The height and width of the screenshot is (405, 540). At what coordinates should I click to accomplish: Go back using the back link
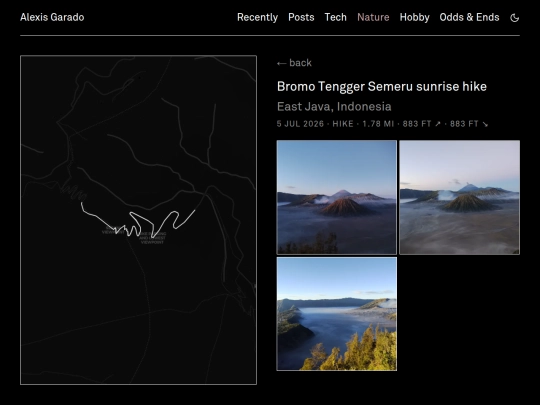click(x=294, y=63)
